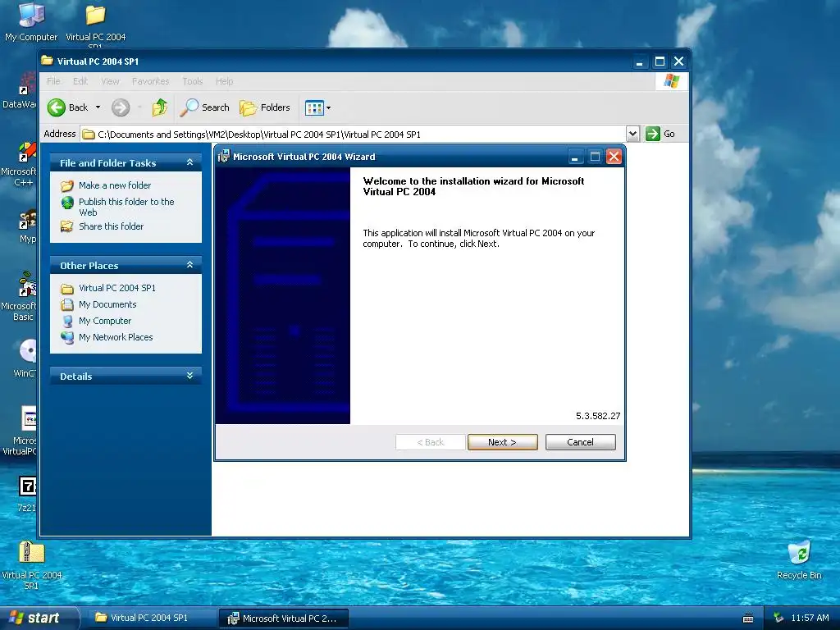Close the Virtual PC wizard with red X
The width and height of the screenshot is (840, 630).
pyautogui.click(x=614, y=157)
